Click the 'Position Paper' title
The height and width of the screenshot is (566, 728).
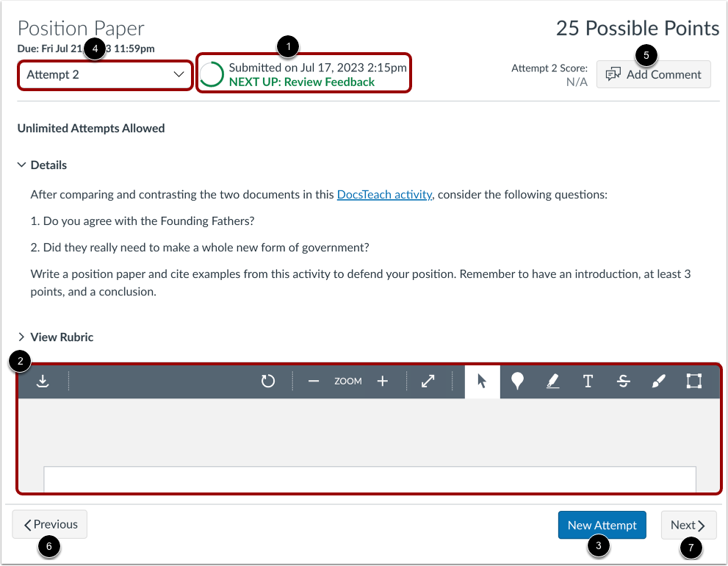point(81,29)
